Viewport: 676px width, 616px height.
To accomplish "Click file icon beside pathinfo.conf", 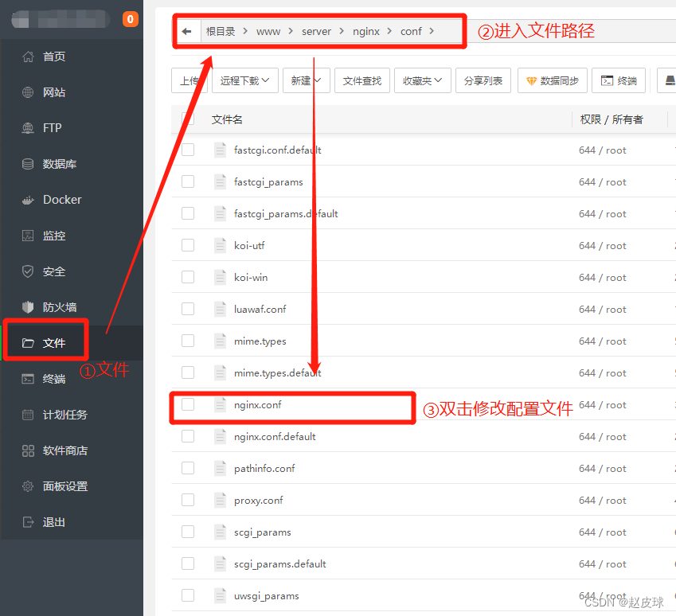I will pyautogui.click(x=221, y=468).
